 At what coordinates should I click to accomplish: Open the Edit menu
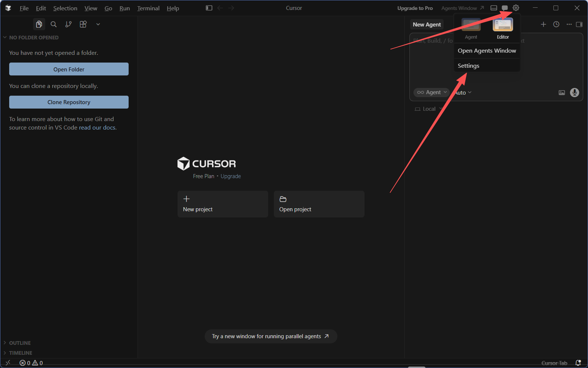[x=41, y=8]
